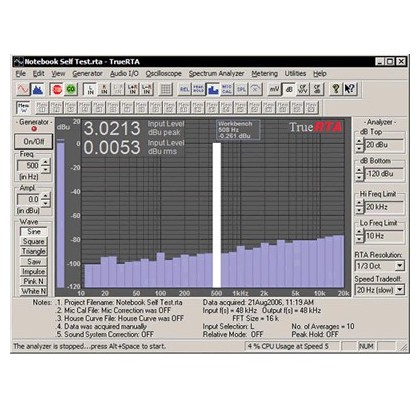Enable the REL relative mode icon

(184, 89)
